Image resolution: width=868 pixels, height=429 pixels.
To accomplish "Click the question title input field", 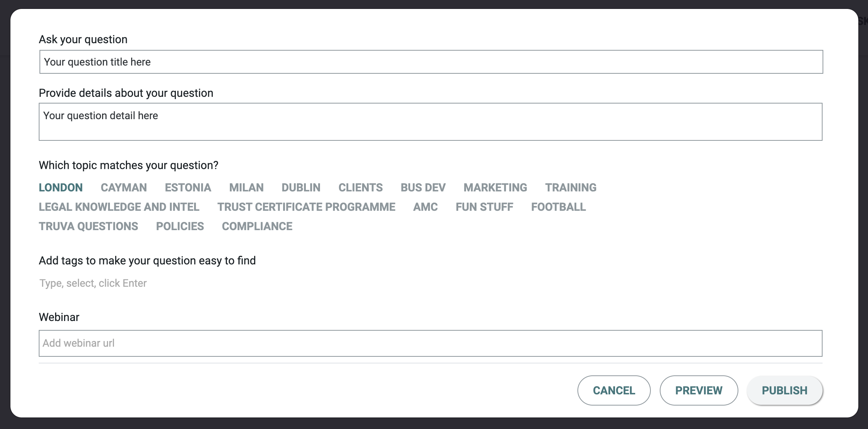I will tap(431, 62).
